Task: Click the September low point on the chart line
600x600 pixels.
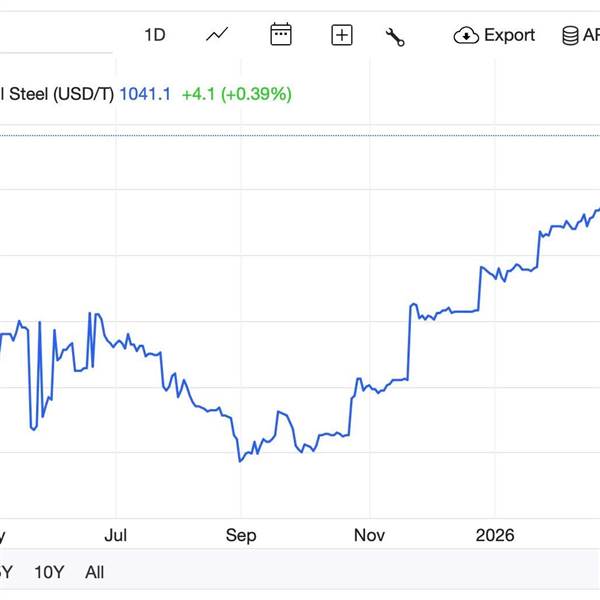Action: 240,461
